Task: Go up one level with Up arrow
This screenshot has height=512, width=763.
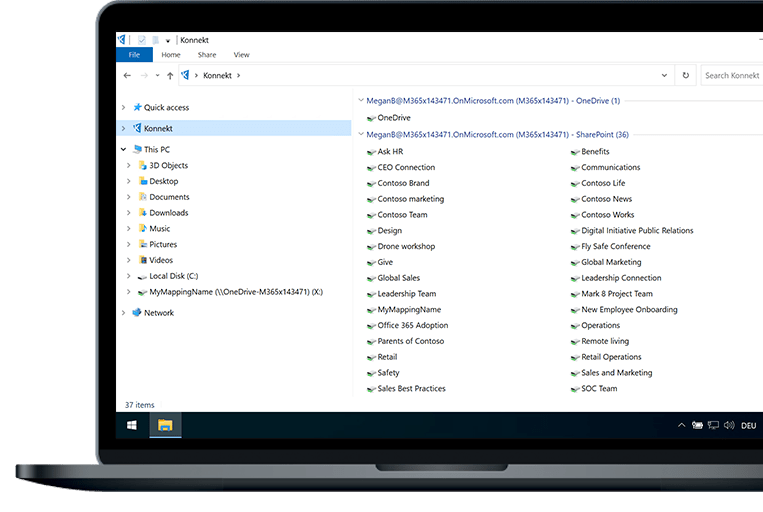Action: point(170,75)
